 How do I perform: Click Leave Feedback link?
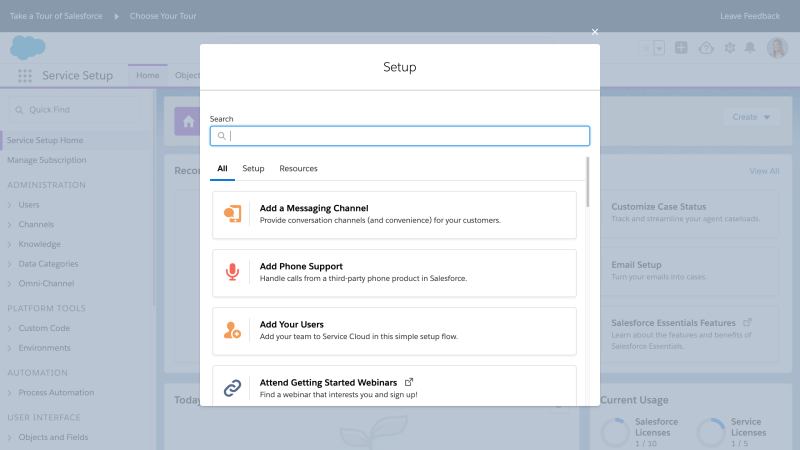point(749,16)
